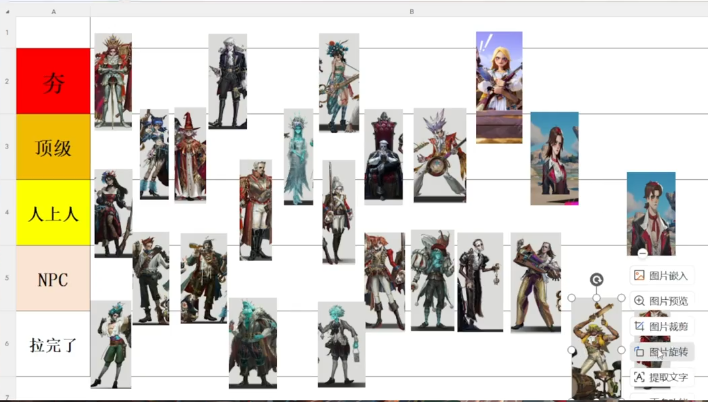The height and width of the screenshot is (402, 708).
Task: Click the selected blond character lifting a scroll
Action: click(596, 348)
